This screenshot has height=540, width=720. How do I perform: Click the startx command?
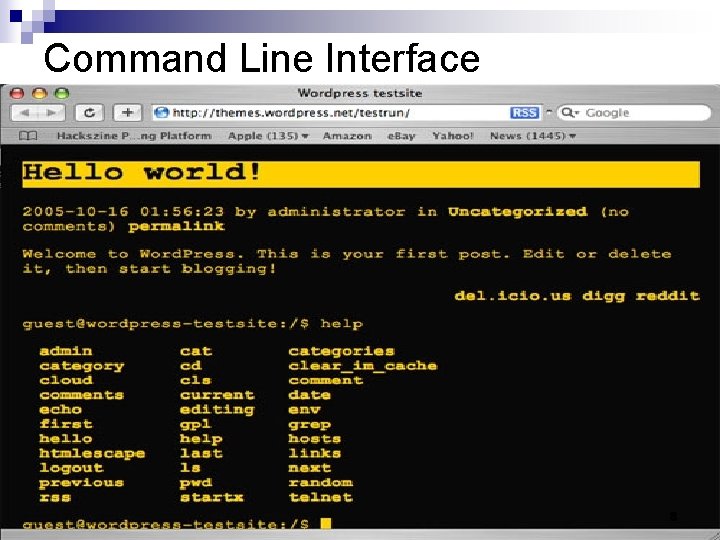coord(212,497)
